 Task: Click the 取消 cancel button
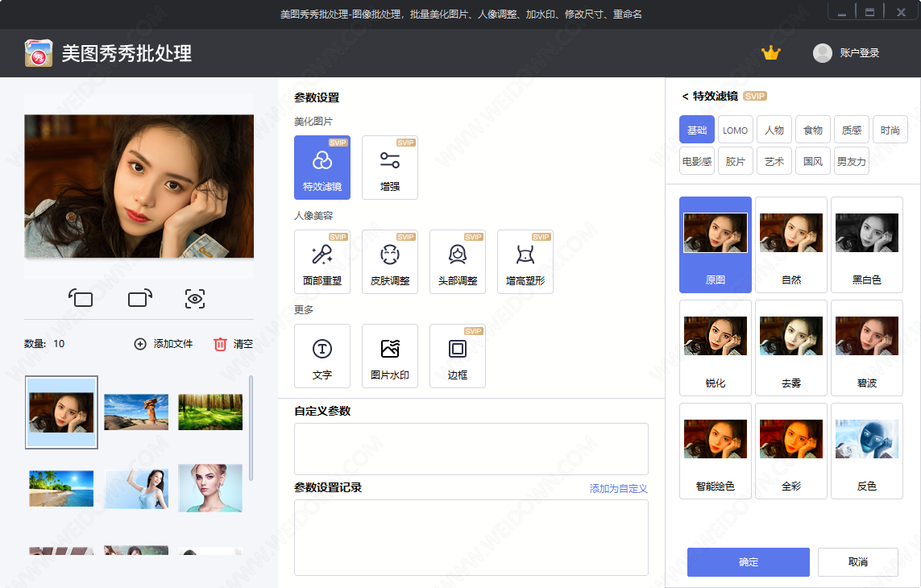tap(857, 562)
